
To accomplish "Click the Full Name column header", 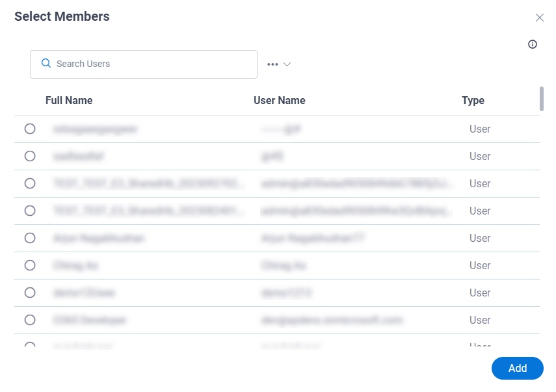I will [69, 100].
